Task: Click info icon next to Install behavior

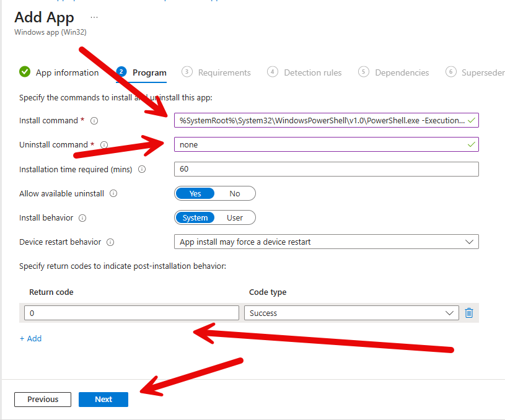Action: point(82,218)
